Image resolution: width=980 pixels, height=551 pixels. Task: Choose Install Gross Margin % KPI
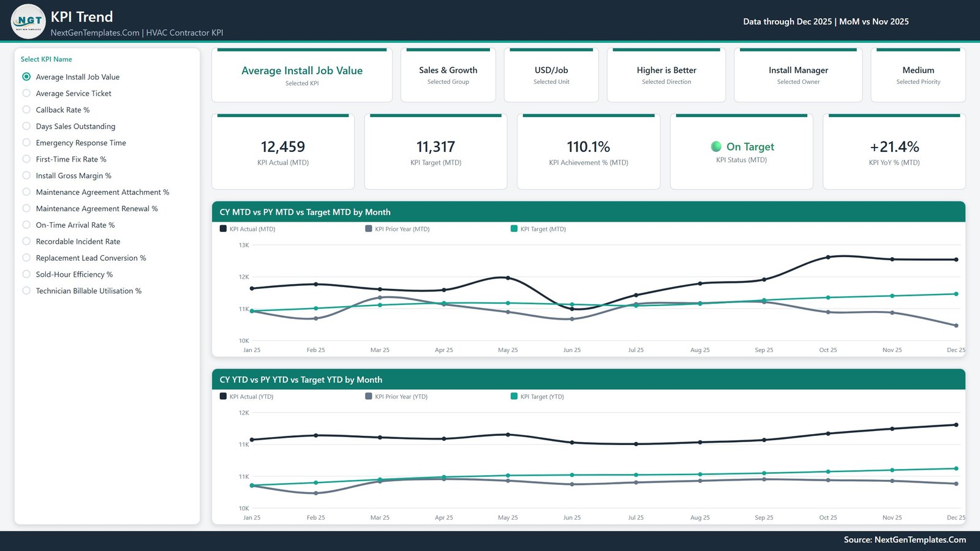coord(26,176)
